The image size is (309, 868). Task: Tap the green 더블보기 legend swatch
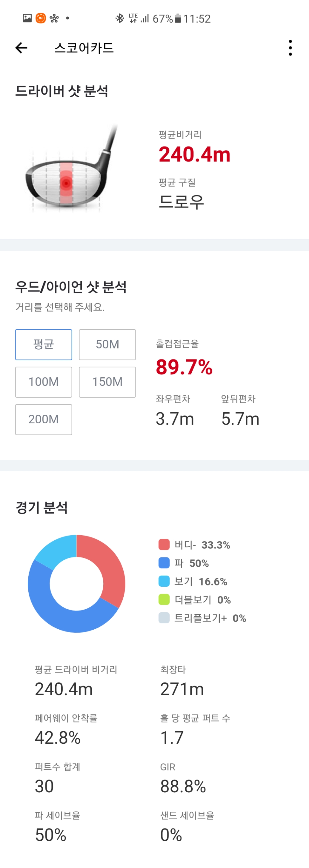(x=164, y=599)
